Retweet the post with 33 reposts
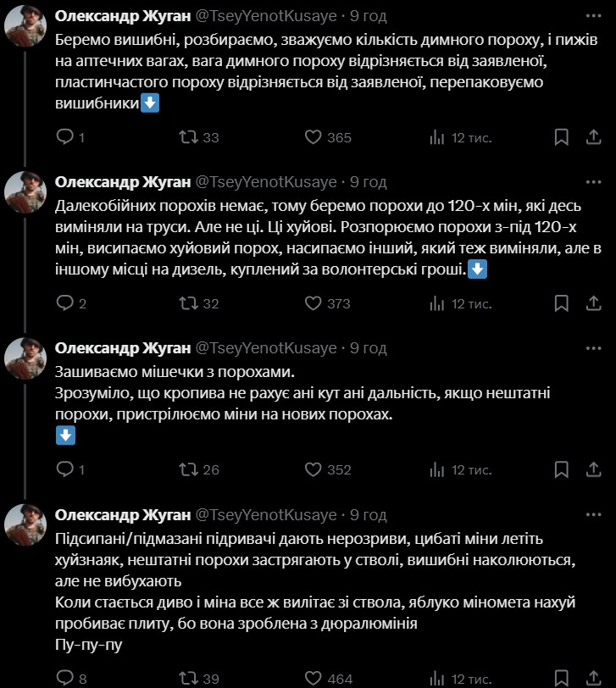The width and height of the screenshot is (616, 688). click(190, 137)
